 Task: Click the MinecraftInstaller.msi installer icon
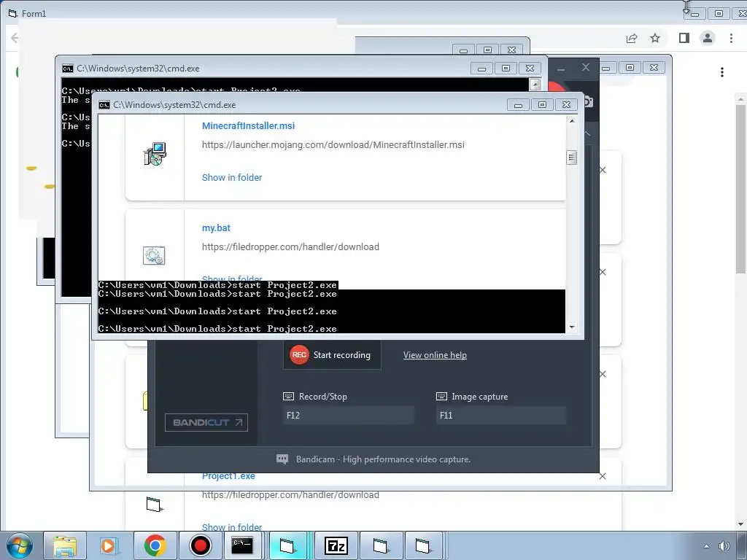155,154
